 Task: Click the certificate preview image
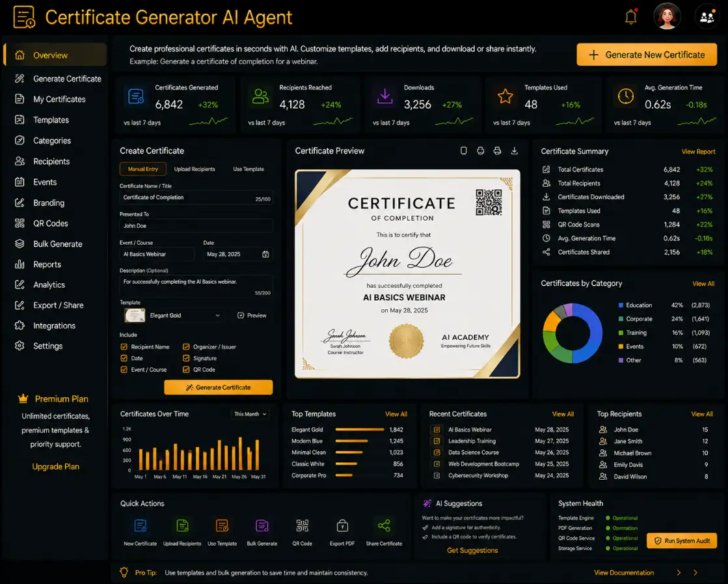click(407, 273)
